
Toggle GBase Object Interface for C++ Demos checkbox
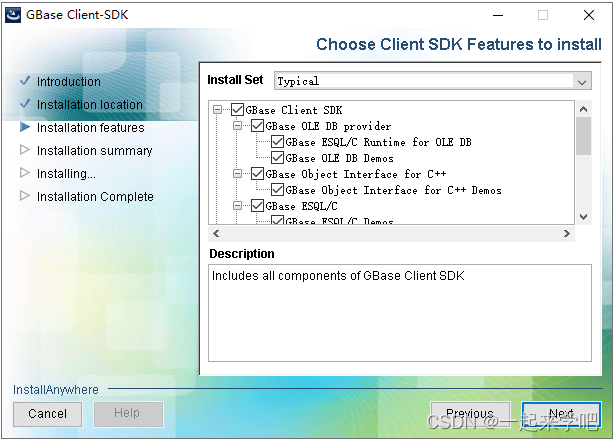277,190
